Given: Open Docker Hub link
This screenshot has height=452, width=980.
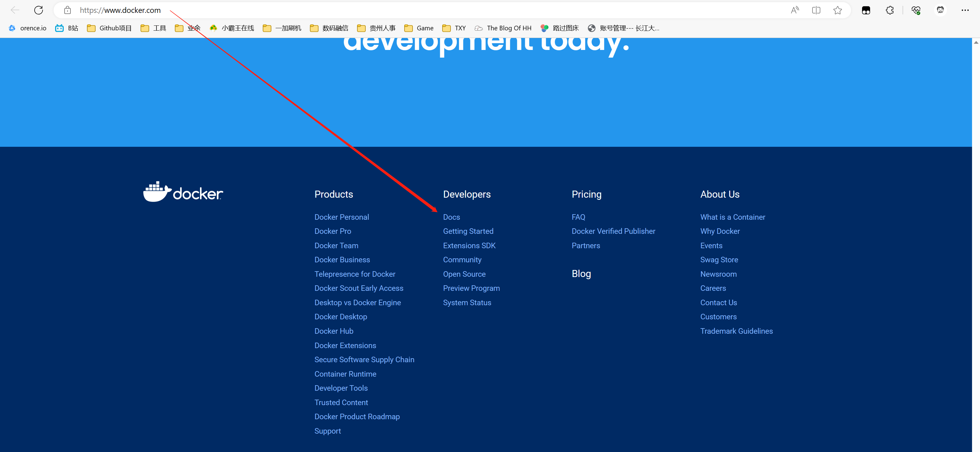Looking at the screenshot, I should [x=334, y=331].
